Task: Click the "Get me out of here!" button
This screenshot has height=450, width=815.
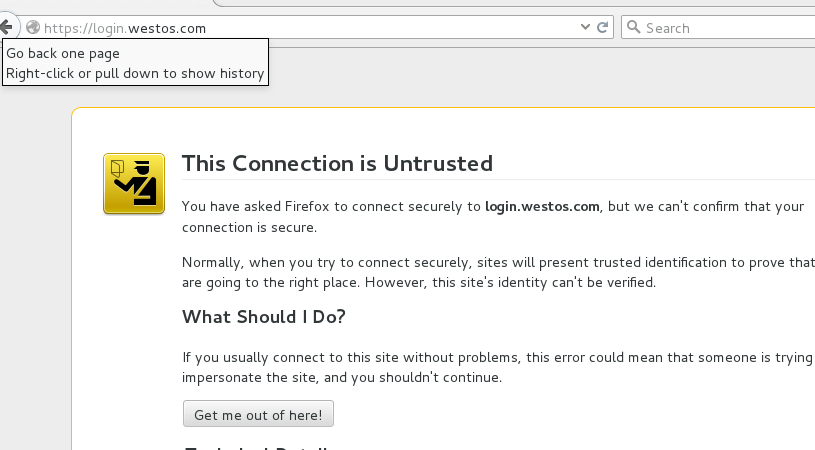Action: click(258, 414)
